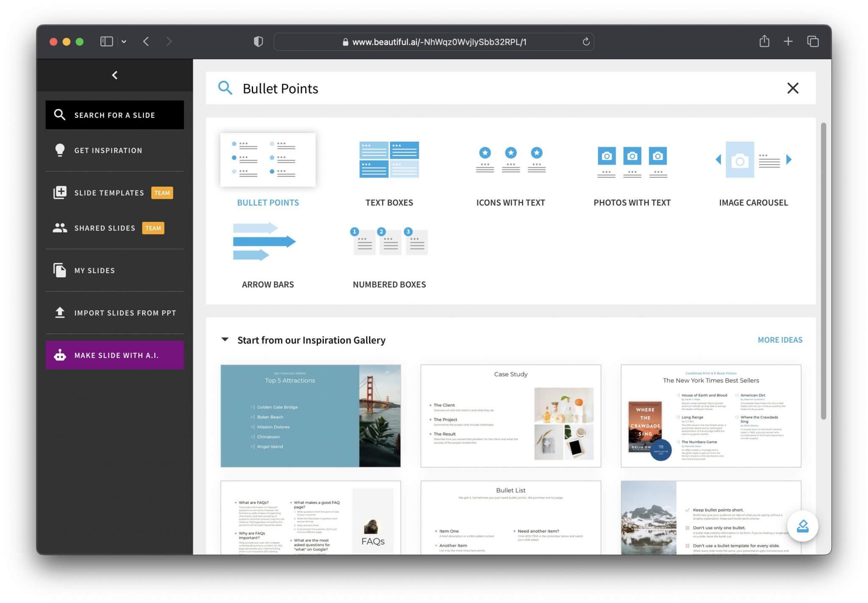868x603 pixels.
Task: Click the blue magnifier search icon
Action: click(x=225, y=88)
